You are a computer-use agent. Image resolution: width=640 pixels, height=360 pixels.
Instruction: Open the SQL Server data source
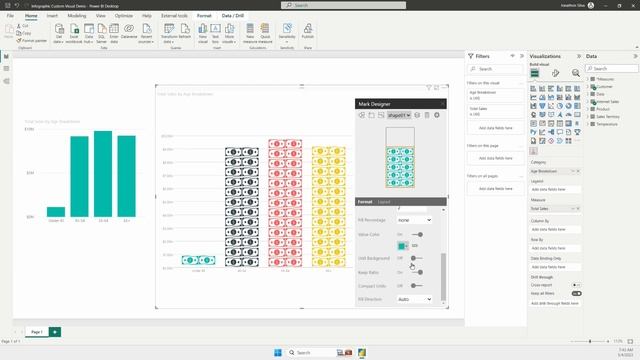click(x=101, y=33)
